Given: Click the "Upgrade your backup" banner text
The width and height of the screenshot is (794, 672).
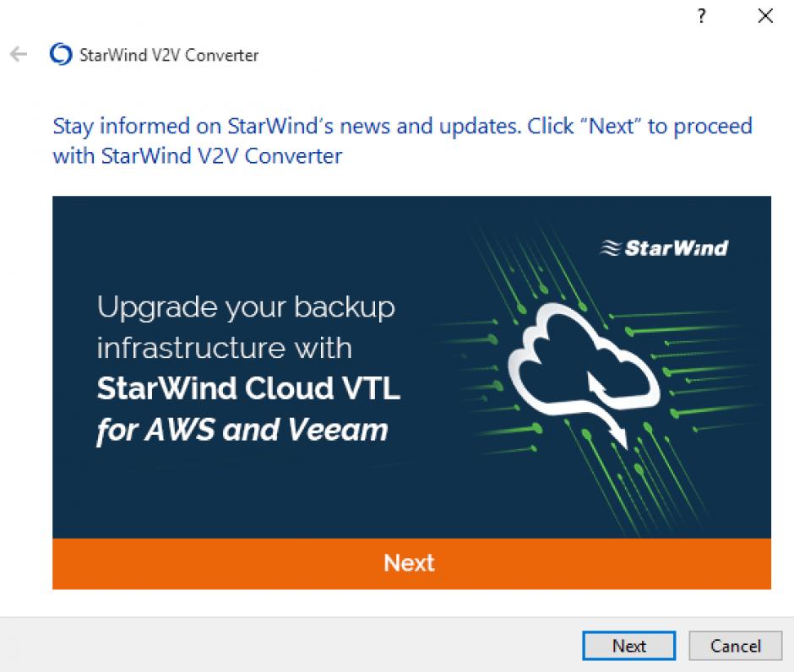Looking at the screenshot, I should [x=246, y=307].
